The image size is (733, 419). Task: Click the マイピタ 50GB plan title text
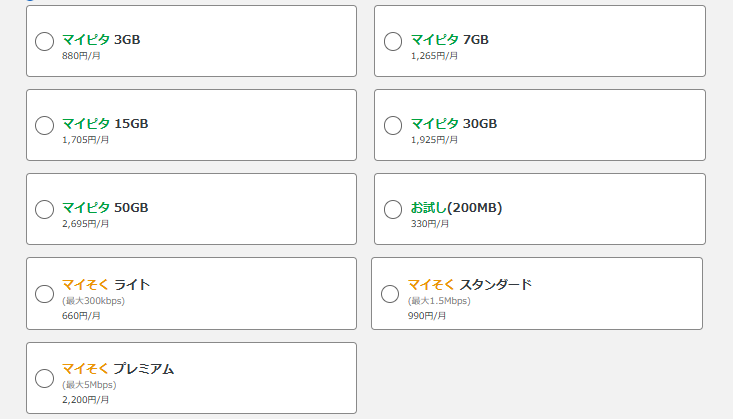[x=105, y=208]
